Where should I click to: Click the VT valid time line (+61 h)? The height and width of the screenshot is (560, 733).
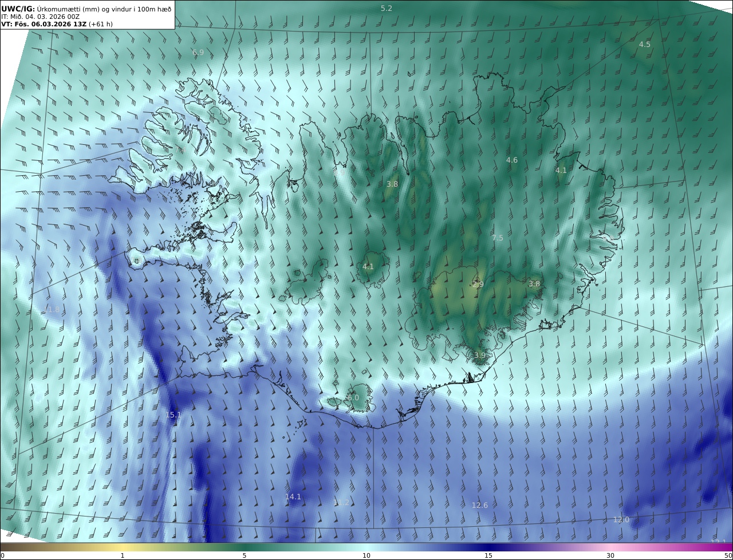57,24
